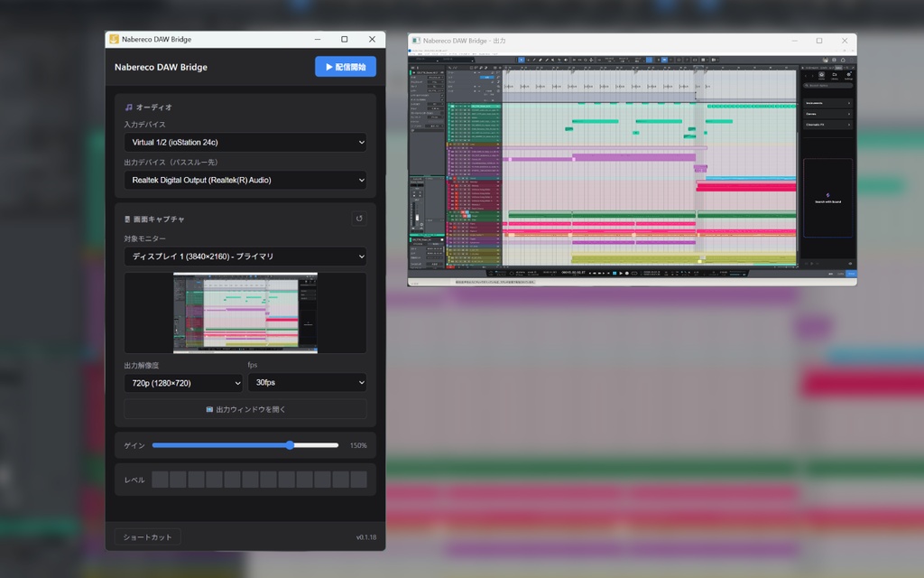Image resolution: width=924 pixels, height=578 pixels.
Task: Open the 出力デバイス Realtek Digital Output dropdown
Action: tap(245, 180)
